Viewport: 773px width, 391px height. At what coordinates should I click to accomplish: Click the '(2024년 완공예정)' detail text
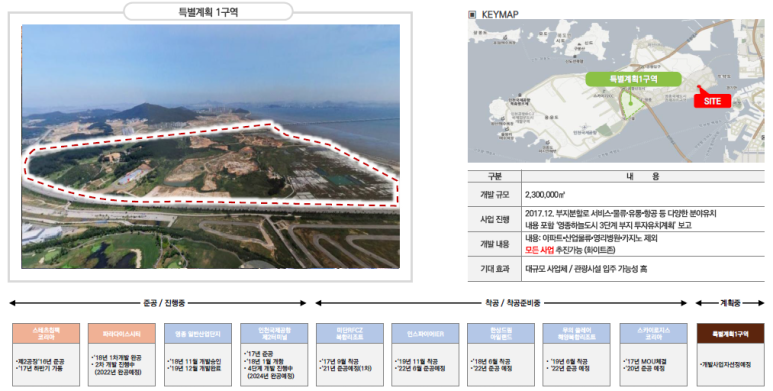[x=271, y=376]
